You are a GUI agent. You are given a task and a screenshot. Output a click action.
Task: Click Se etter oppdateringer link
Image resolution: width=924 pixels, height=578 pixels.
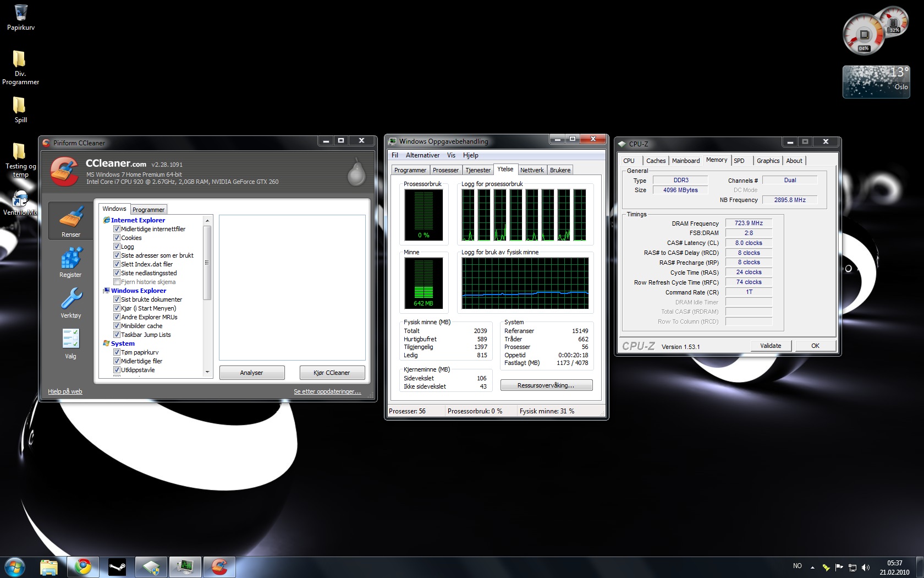pyautogui.click(x=327, y=391)
